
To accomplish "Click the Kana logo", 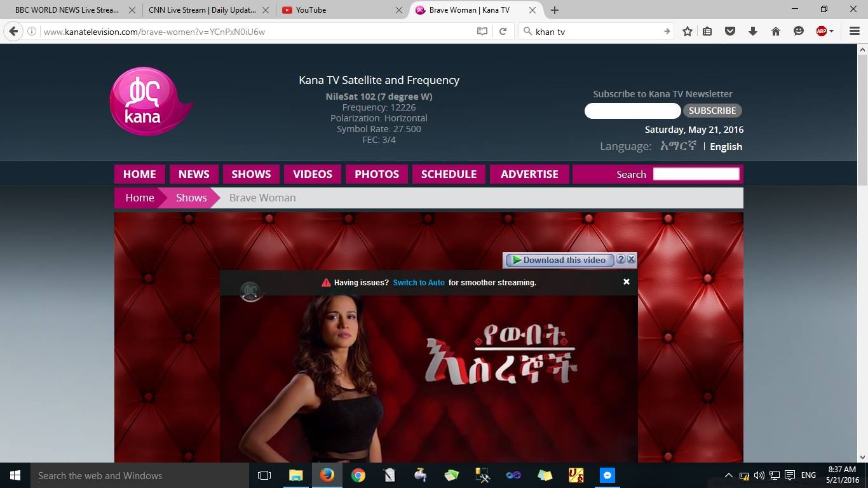I will point(151,101).
